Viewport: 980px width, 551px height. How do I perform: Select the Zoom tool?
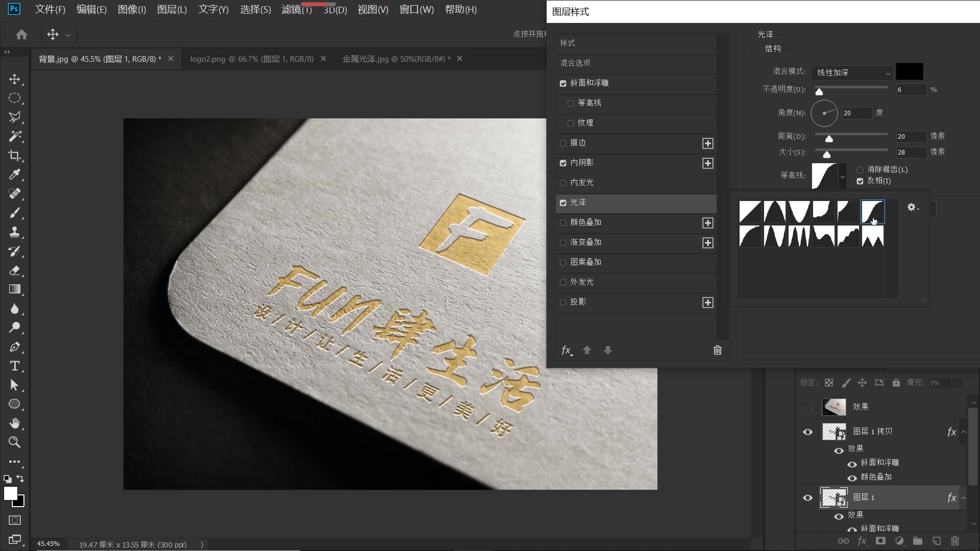click(x=15, y=442)
